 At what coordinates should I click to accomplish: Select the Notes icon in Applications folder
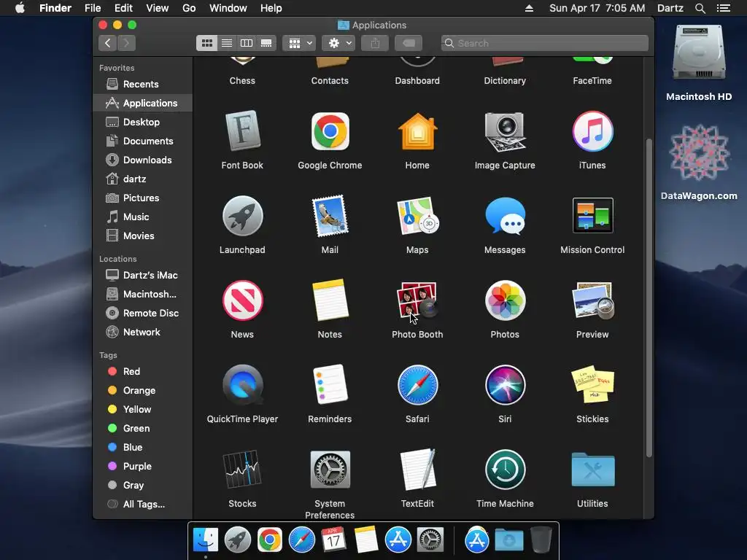[x=330, y=300]
